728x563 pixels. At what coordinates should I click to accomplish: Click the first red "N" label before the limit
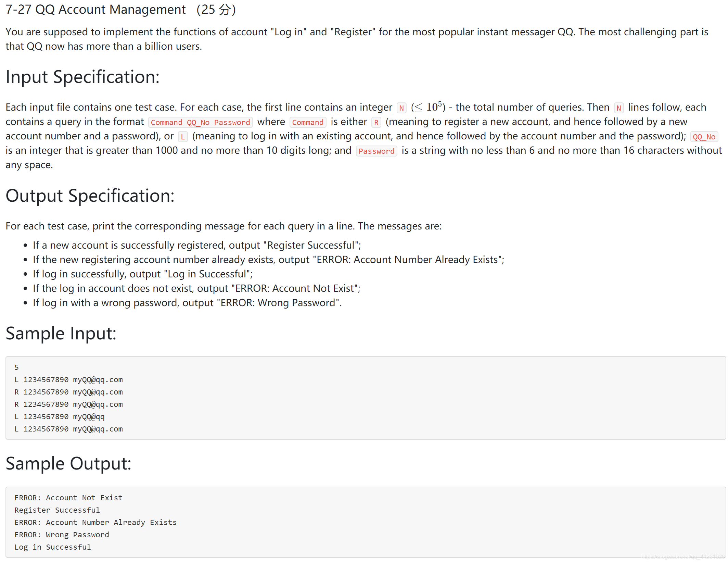coord(401,108)
